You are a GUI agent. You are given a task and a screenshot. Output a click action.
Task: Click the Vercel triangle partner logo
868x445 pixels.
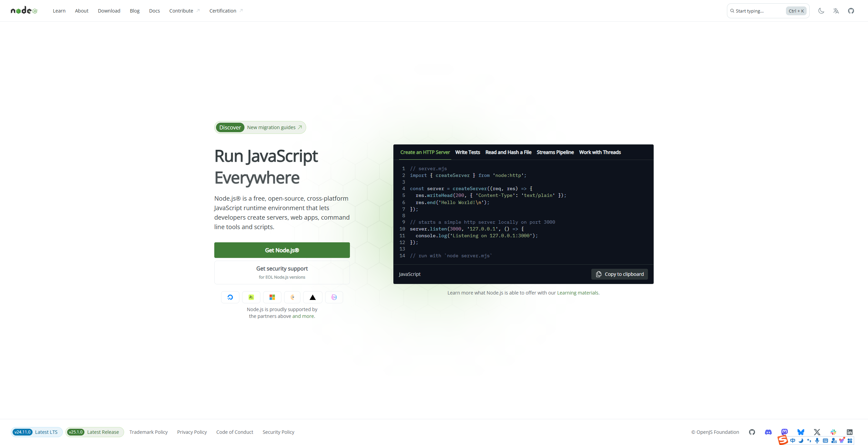point(313,297)
